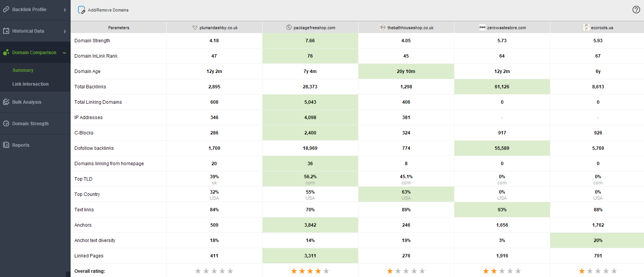The image size is (644, 277).
Task: Click highlighted 93% text links value
Action: (502, 210)
